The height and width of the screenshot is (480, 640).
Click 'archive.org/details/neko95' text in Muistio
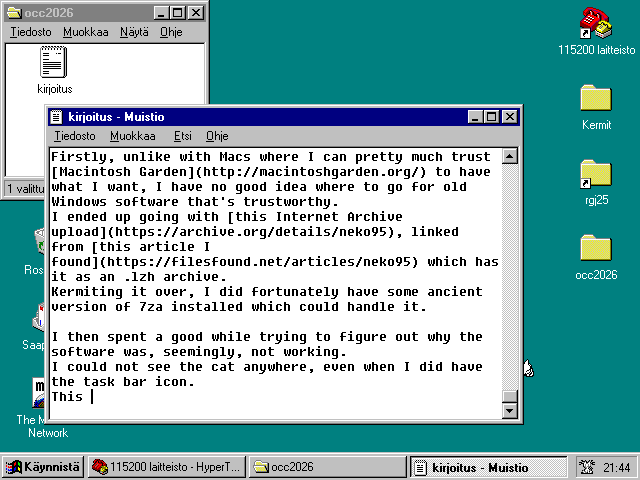tap(283, 232)
